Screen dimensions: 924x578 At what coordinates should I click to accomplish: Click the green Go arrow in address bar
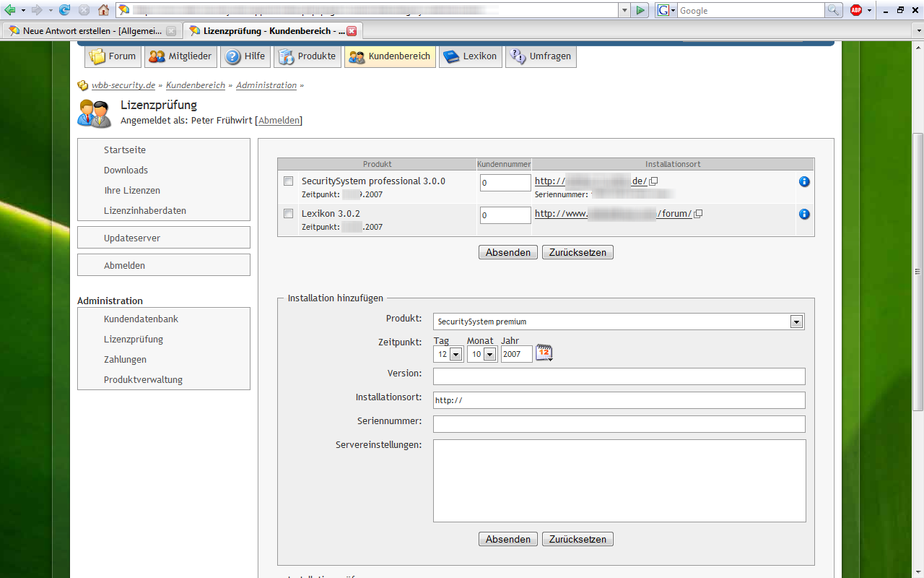(640, 10)
